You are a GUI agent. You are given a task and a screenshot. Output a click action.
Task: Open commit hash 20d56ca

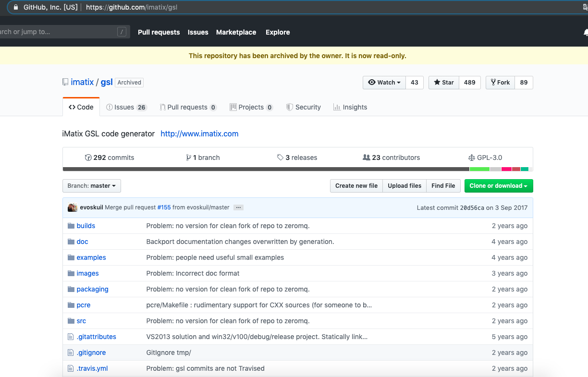(x=472, y=207)
